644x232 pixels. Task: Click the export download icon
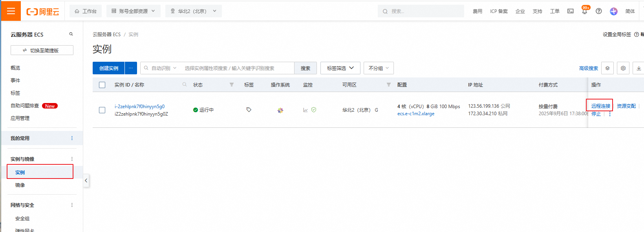[x=639, y=68]
